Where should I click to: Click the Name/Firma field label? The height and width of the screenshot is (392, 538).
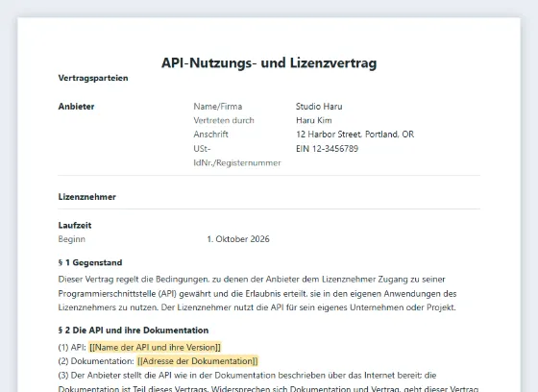(x=218, y=107)
